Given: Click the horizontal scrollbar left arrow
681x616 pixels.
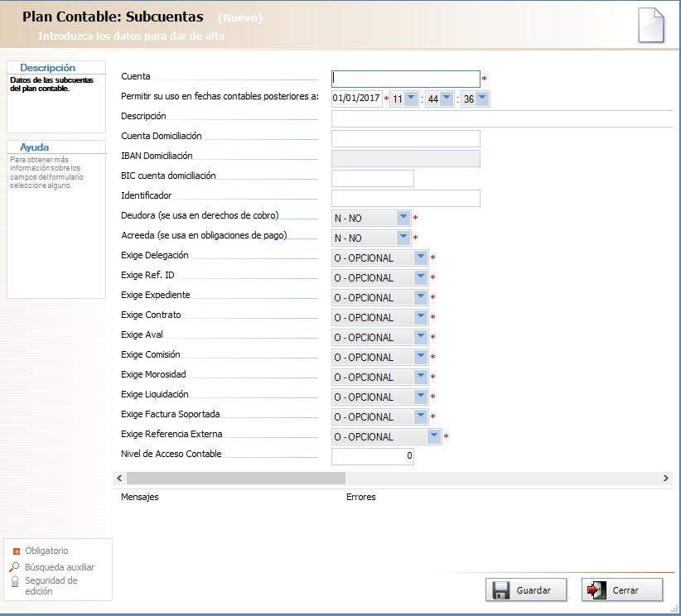Looking at the screenshot, I should pos(119,478).
